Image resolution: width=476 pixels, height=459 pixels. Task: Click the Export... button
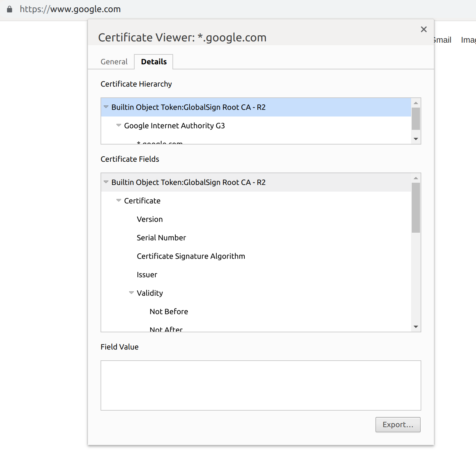click(x=398, y=425)
